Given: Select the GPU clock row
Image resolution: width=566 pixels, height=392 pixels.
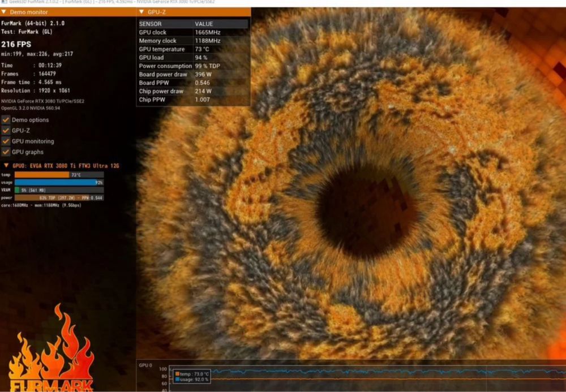Looking at the screenshot, I should [x=194, y=32].
